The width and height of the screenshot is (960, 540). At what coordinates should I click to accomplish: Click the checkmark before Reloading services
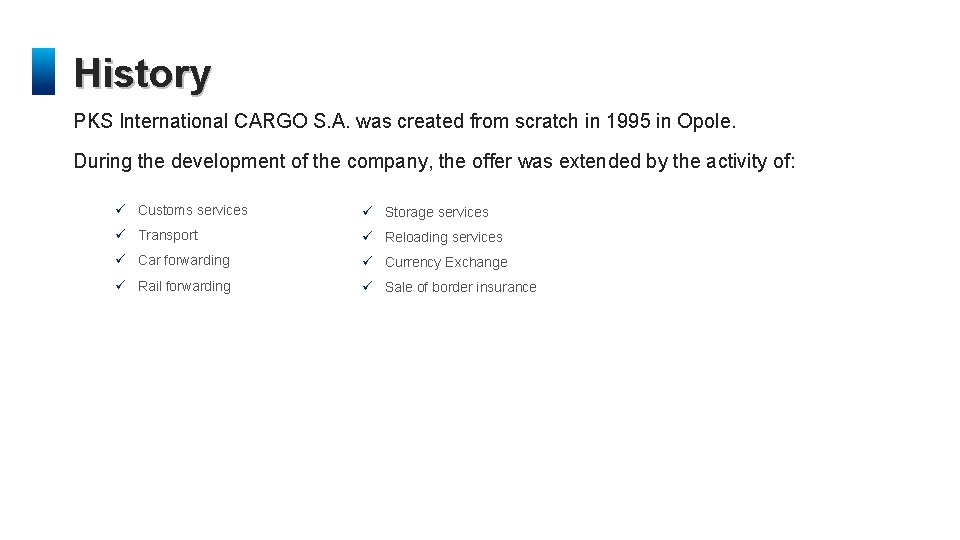point(367,237)
